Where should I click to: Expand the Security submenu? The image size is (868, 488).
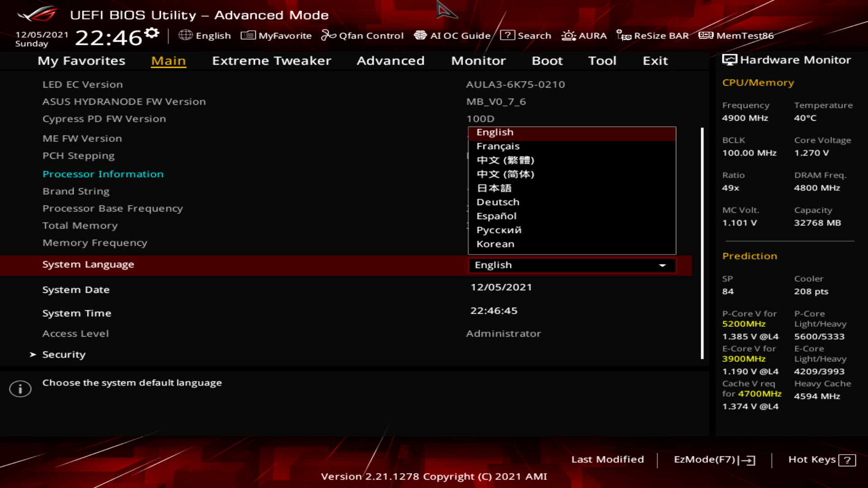click(x=64, y=355)
